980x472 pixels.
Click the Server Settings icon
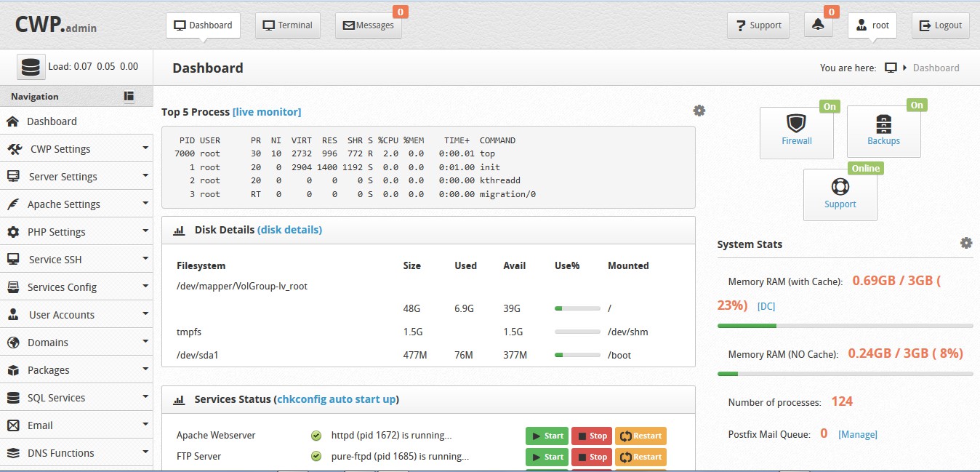(x=13, y=177)
